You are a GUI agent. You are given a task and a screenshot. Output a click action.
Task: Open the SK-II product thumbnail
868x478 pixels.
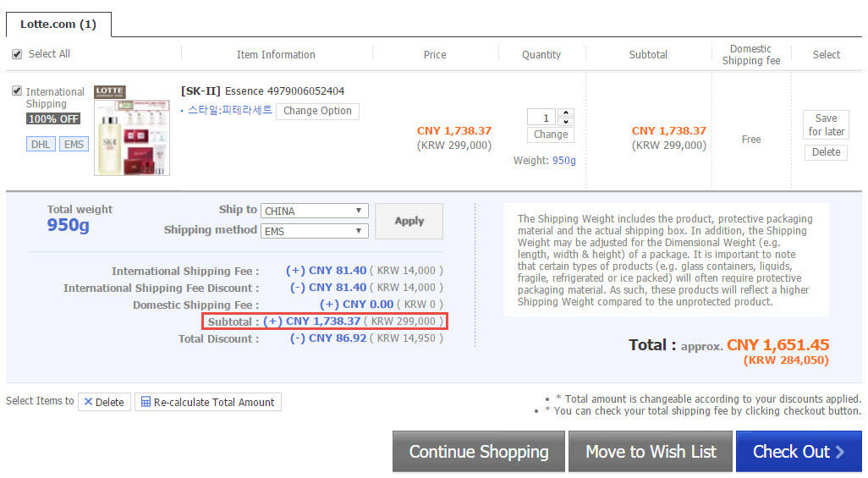coord(132,137)
